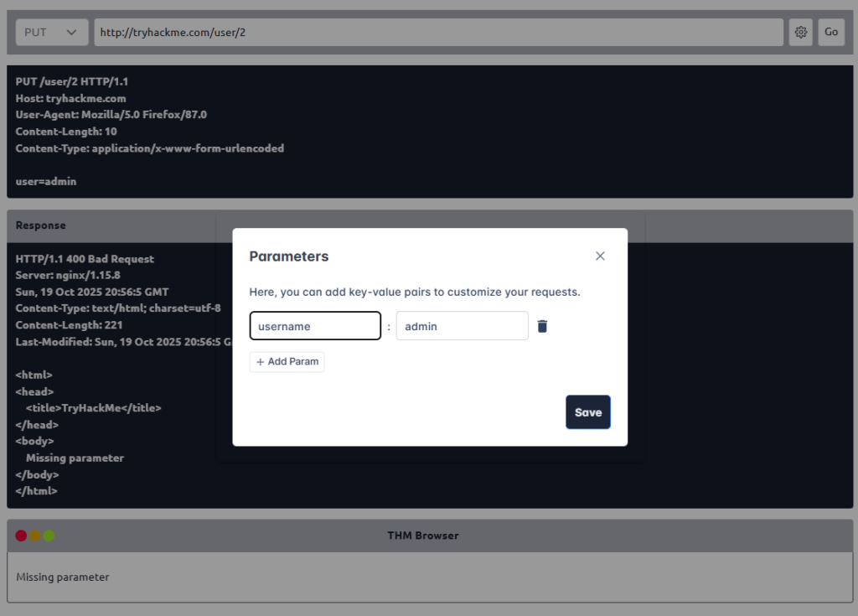Close the Parameters dialog with X
The height and width of the screenshot is (616, 858).
click(600, 256)
